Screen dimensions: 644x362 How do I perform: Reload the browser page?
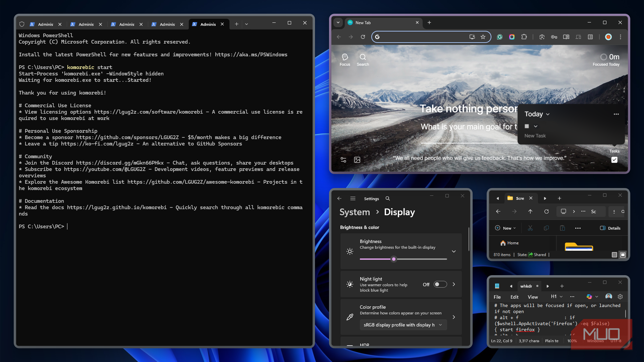pyautogui.click(x=363, y=37)
